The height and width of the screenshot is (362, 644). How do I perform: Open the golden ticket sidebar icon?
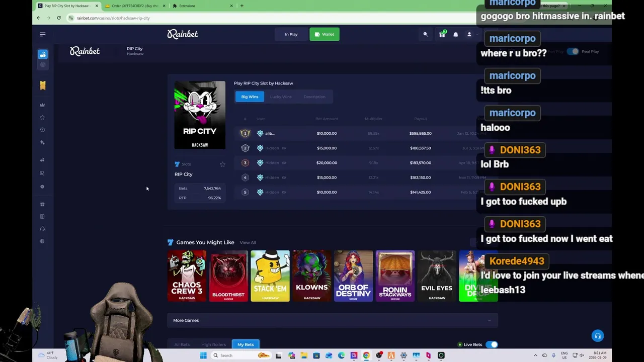[x=43, y=85]
